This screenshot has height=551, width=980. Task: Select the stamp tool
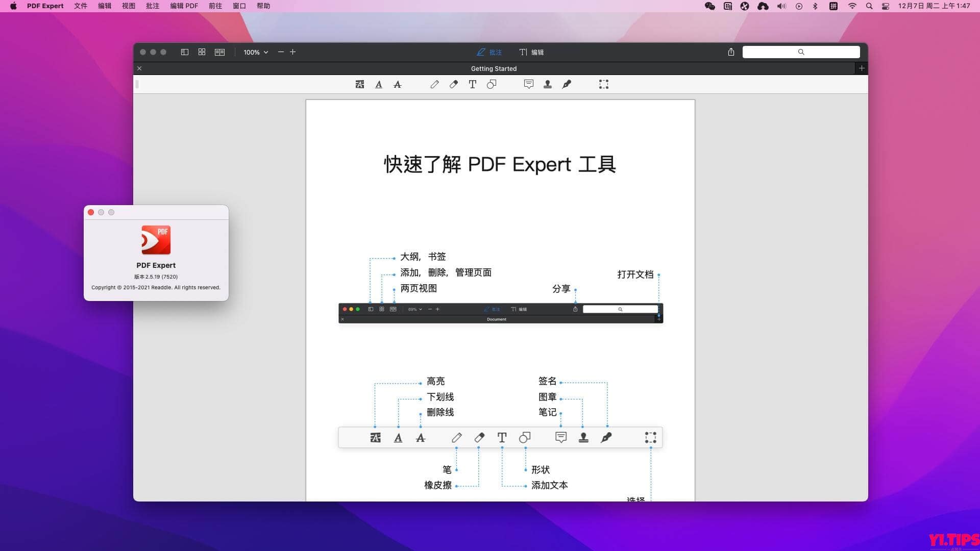pos(547,84)
